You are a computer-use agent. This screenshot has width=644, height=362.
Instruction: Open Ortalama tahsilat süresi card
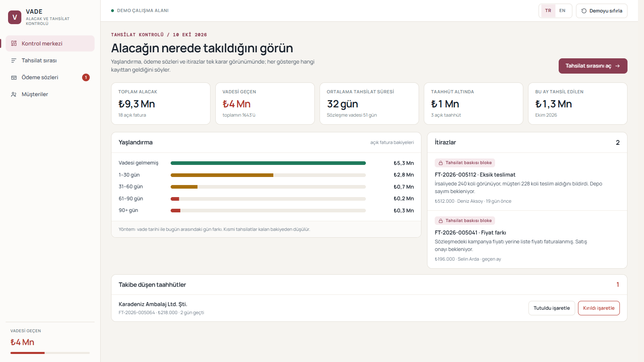369,103
